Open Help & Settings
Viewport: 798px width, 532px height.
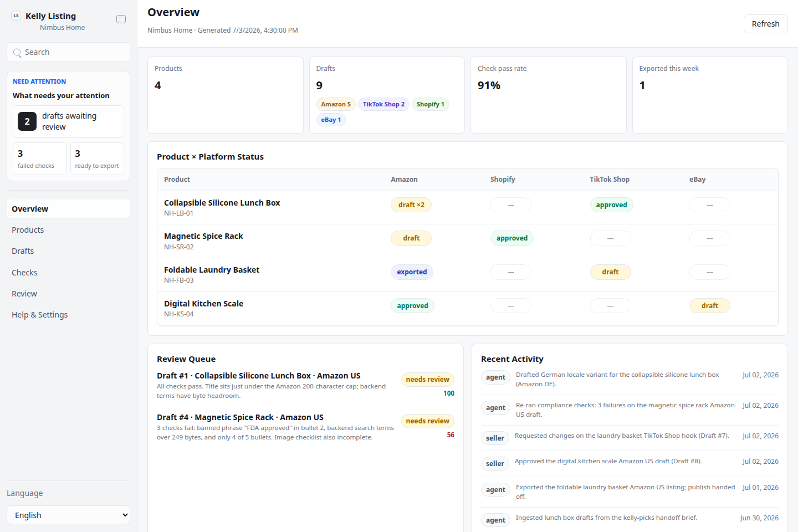point(68,315)
